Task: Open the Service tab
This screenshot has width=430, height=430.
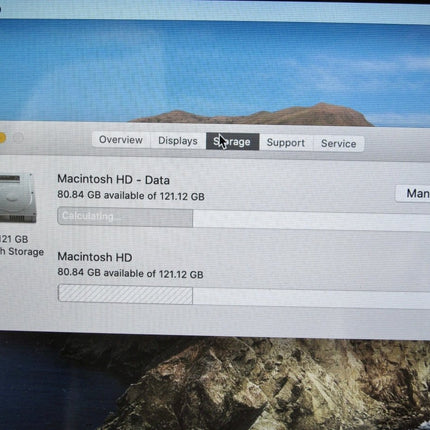Action: [x=338, y=144]
